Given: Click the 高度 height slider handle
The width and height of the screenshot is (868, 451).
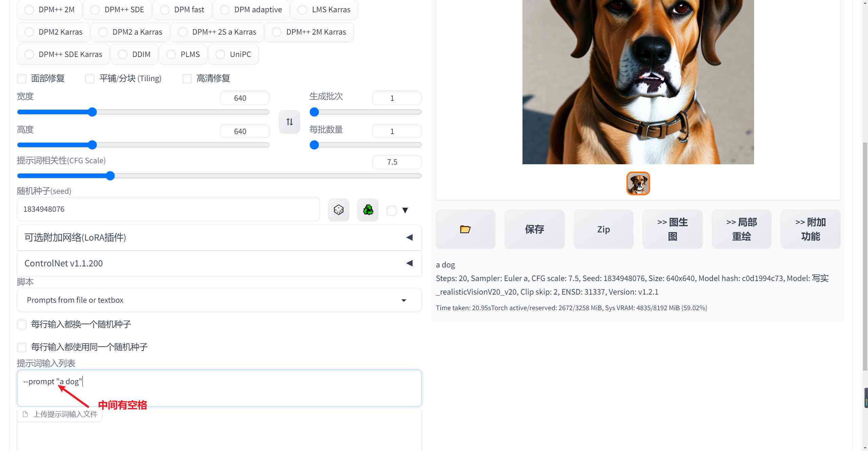Looking at the screenshot, I should [x=92, y=145].
